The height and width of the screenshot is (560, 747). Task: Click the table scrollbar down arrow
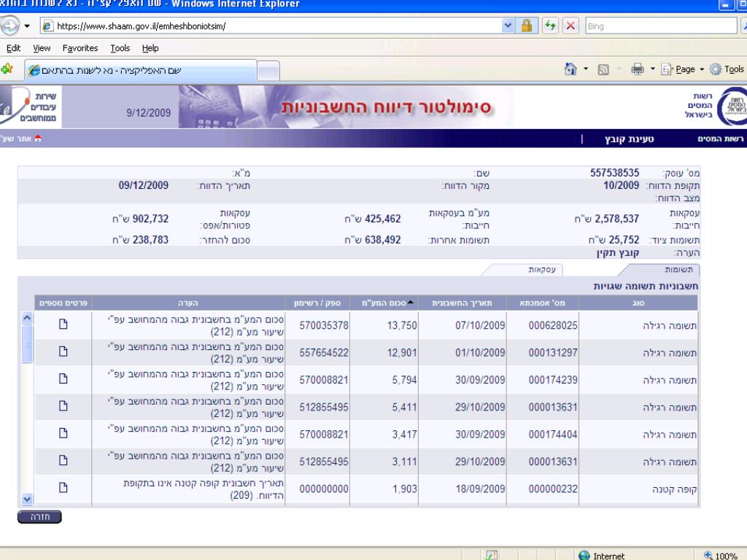pos(27,499)
